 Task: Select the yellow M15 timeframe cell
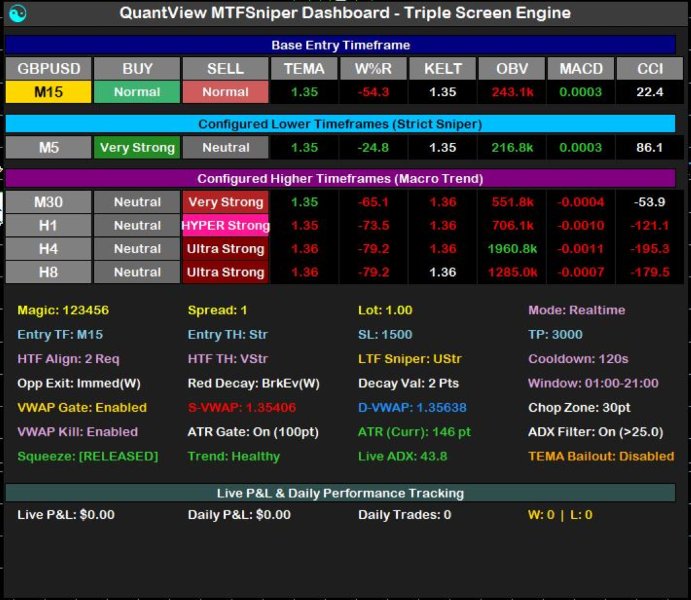tap(48, 92)
